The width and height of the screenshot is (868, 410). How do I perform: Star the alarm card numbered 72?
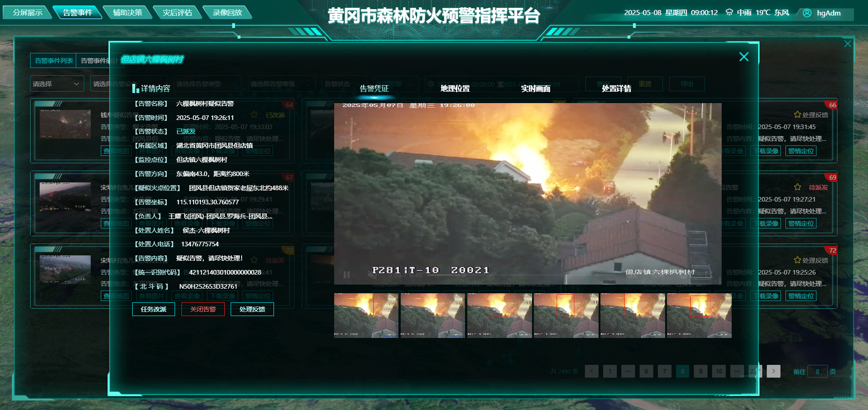[797, 260]
